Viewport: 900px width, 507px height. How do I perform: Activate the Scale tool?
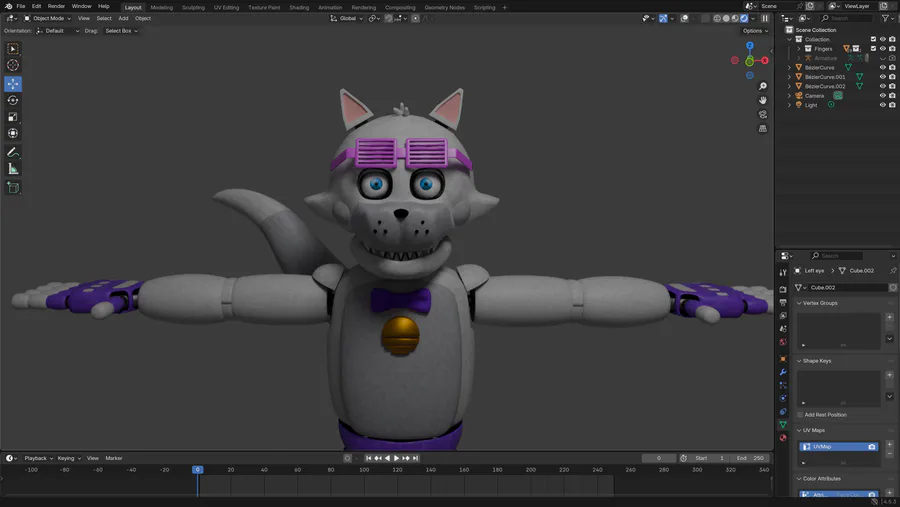click(x=13, y=117)
